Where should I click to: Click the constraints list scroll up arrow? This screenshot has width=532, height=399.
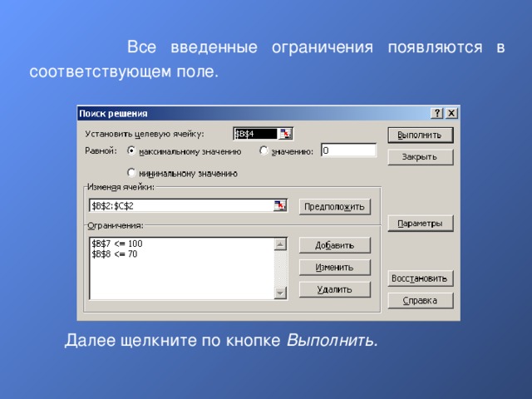pyautogui.click(x=280, y=244)
